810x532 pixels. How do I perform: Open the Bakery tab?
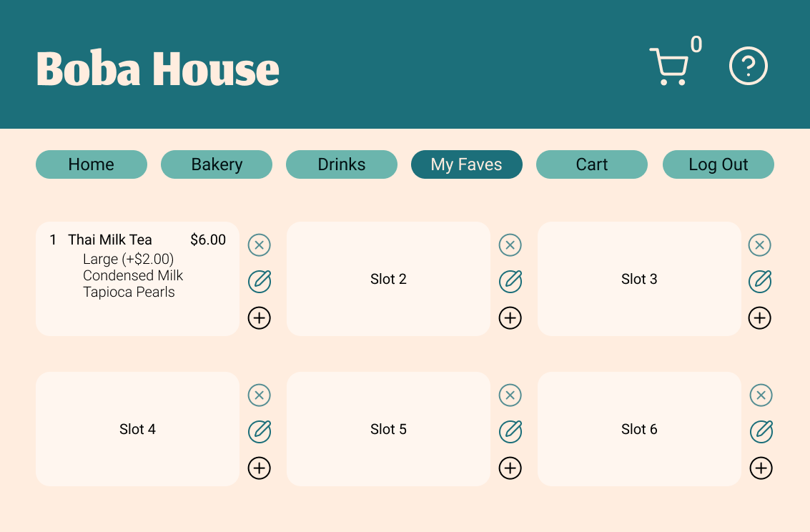[x=217, y=164]
